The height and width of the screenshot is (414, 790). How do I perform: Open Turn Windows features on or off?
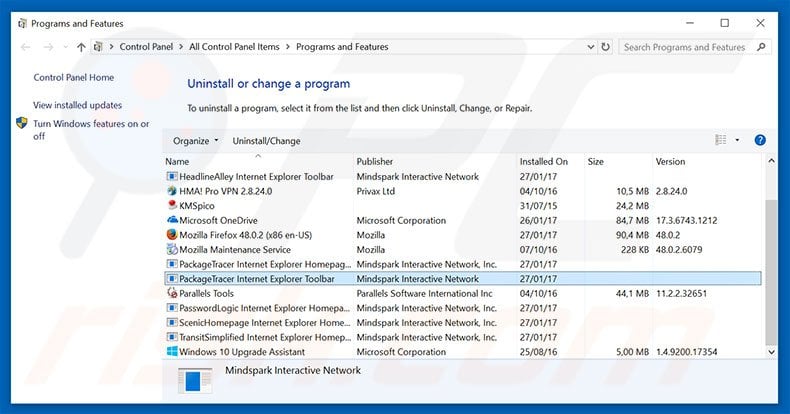pos(91,129)
